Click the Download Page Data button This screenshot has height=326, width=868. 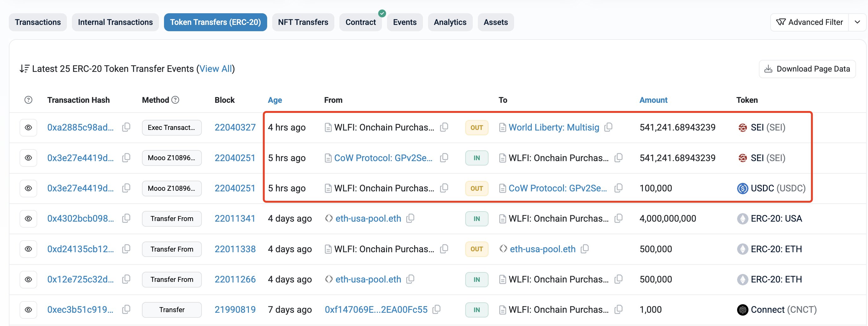[807, 69]
